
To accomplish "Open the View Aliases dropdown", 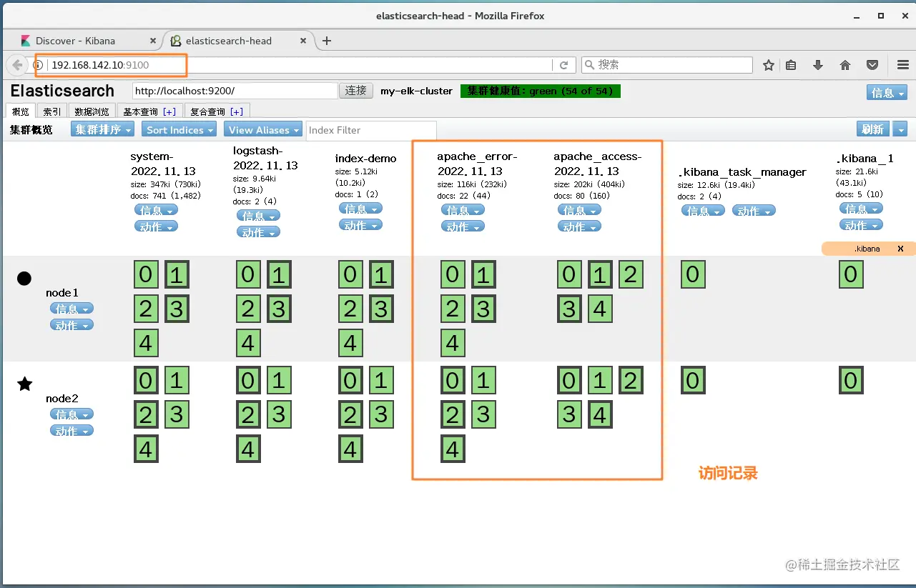I will (x=263, y=129).
